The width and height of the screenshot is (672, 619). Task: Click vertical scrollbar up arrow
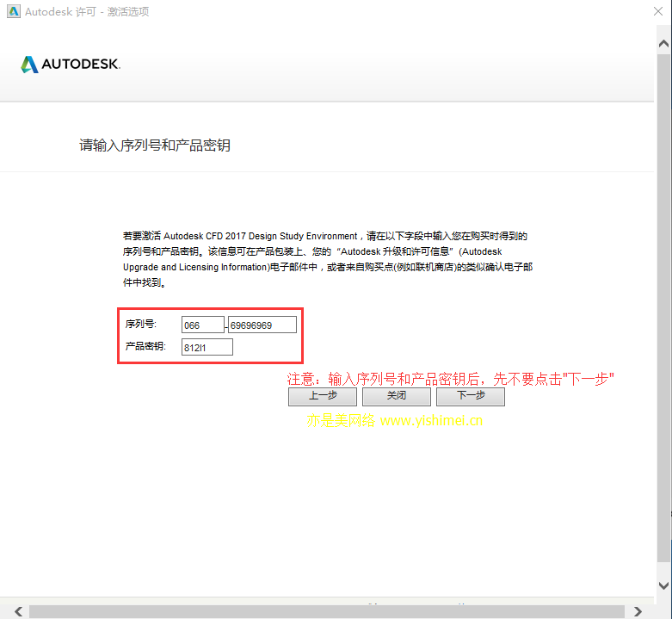[x=663, y=43]
